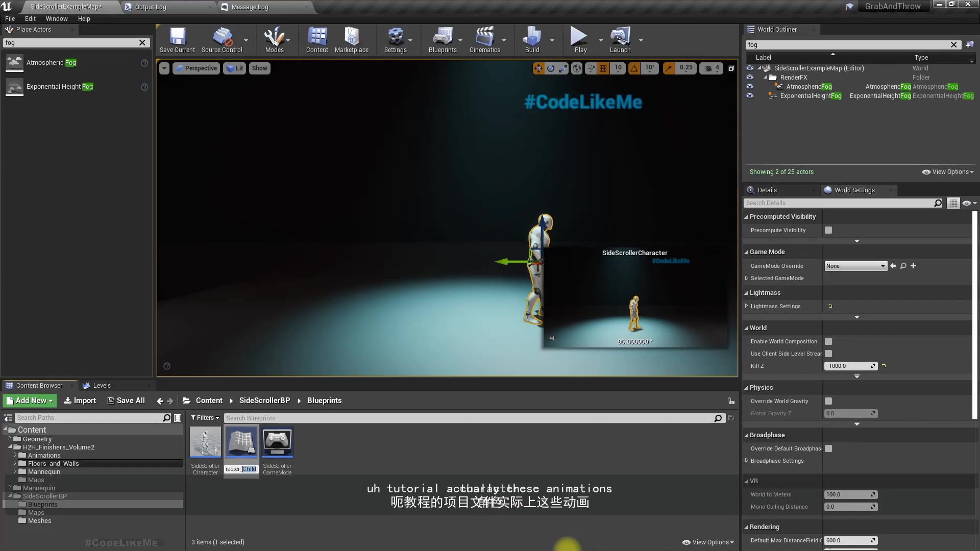This screenshot has width=980, height=551.
Task: Open the Marketplace toolbar icon
Action: coord(351,39)
